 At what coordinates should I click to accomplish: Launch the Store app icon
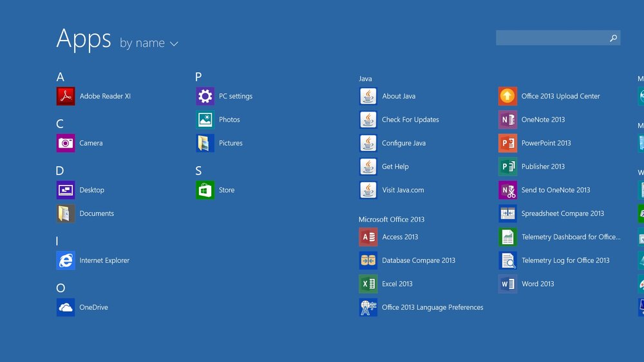(x=205, y=190)
